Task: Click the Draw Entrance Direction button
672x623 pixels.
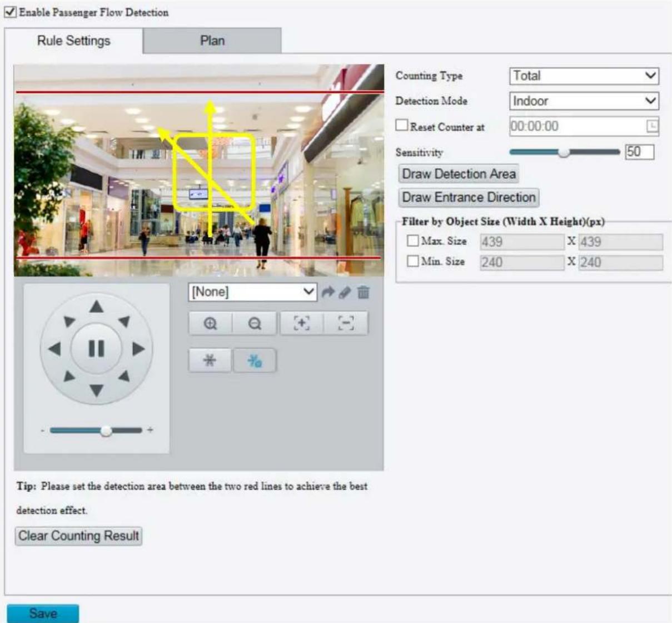Action: (469, 197)
